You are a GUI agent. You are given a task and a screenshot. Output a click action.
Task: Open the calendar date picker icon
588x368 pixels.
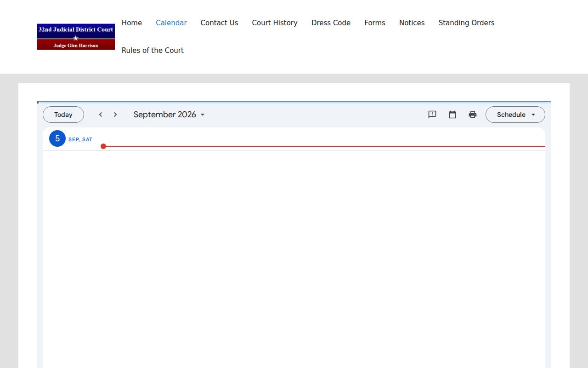click(x=452, y=115)
